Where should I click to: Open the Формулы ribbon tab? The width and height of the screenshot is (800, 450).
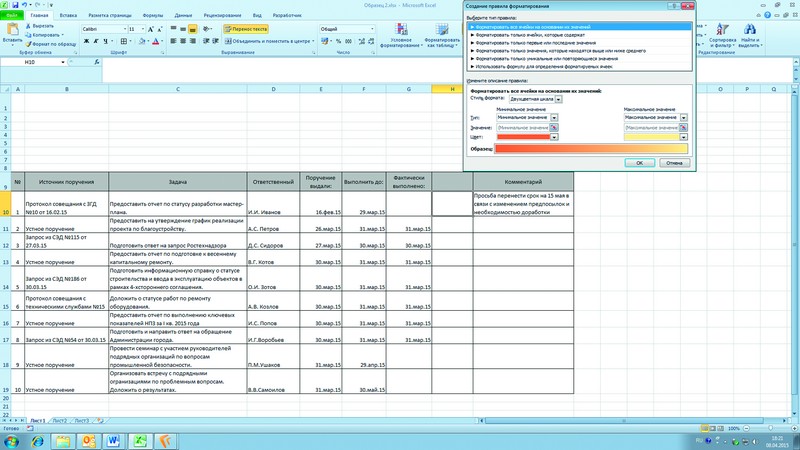pyautogui.click(x=153, y=15)
